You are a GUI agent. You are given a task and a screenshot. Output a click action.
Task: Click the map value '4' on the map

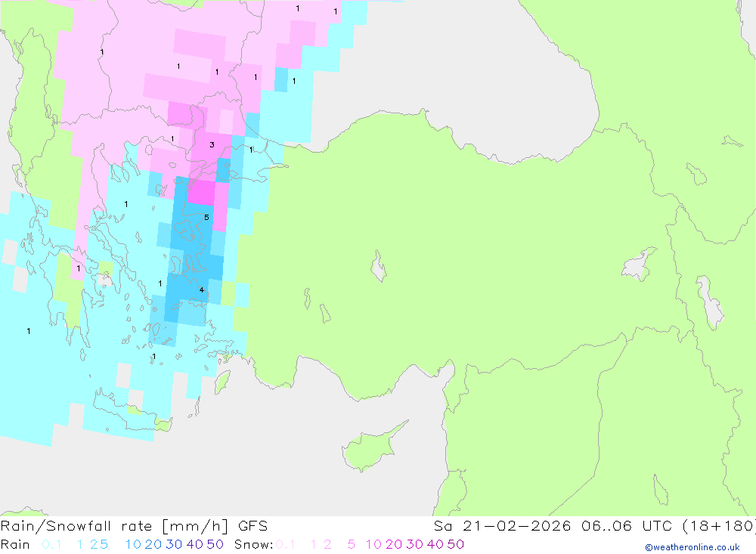[x=202, y=289]
